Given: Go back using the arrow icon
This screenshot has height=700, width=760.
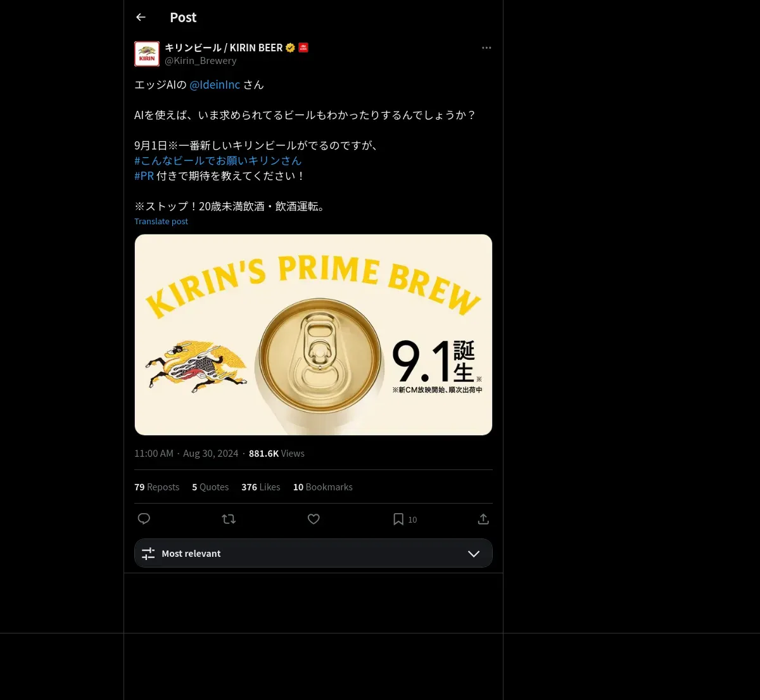Looking at the screenshot, I should pos(141,18).
